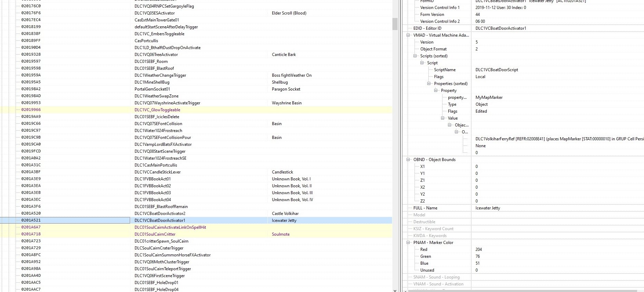Image resolution: width=644 pixels, height=292 pixels.
Task: Select the DLC1VQ07SEFontCollision record
Action: click(x=196, y=124)
